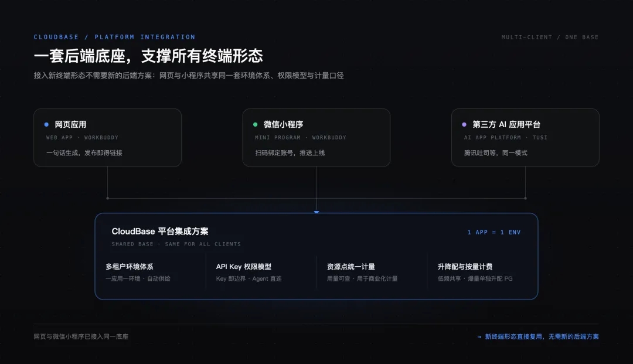Click the CloudBase 平台集成方案 heading
633x364 pixels.
point(160,231)
